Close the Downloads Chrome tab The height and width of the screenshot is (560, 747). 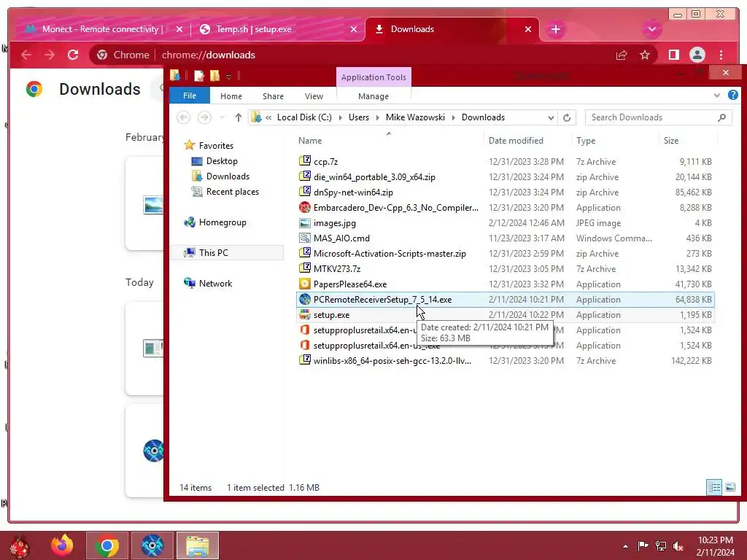528,29
